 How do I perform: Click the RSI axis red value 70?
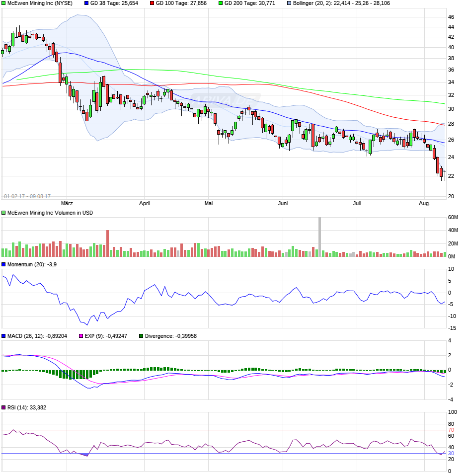451,430
